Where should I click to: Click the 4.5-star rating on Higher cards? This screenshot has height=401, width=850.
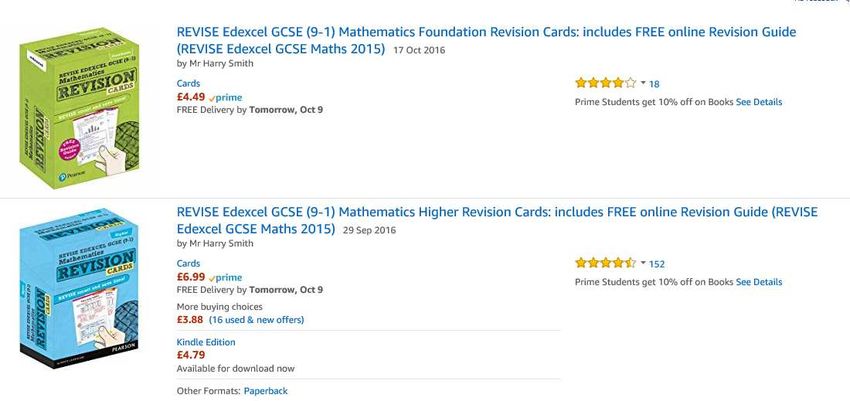coord(606,263)
